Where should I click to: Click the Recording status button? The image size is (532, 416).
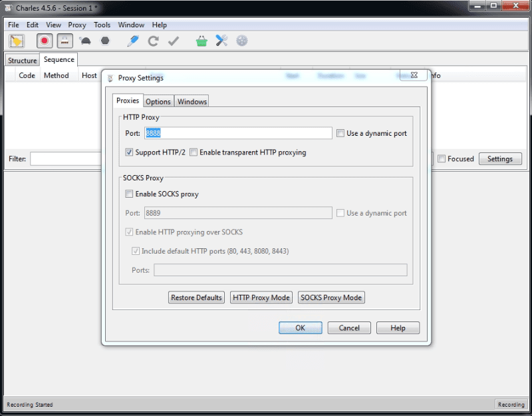click(511, 405)
